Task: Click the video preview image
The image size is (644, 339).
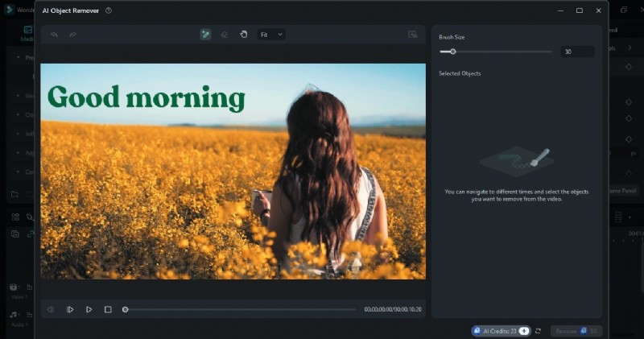Action: tap(233, 171)
